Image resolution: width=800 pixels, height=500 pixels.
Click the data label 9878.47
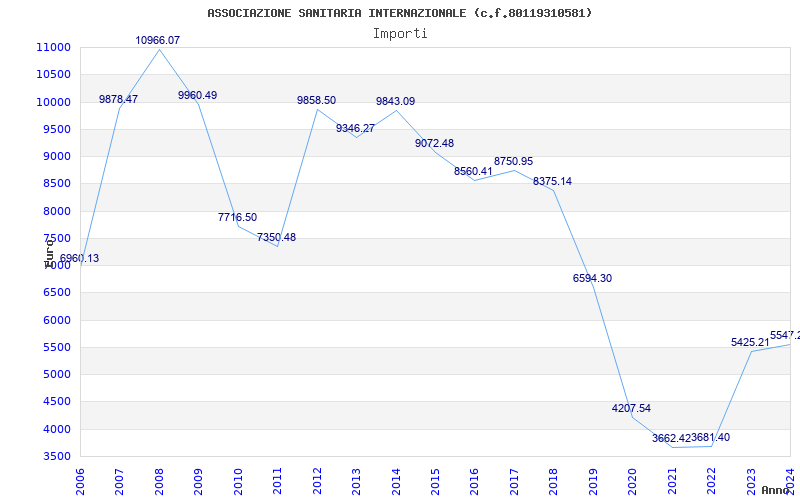tap(118, 99)
